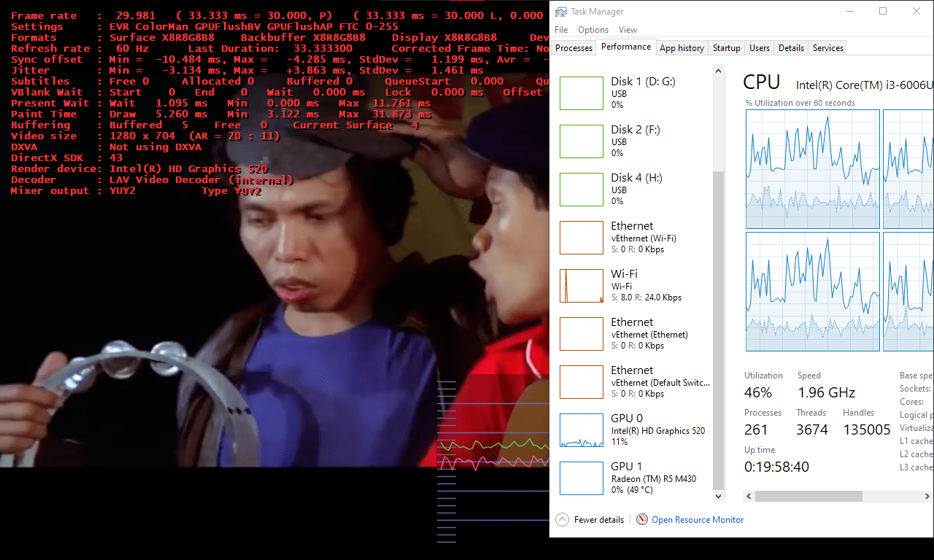Select the Disk 4 (H:) graph icon
This screenshot has width=934, height=560.
click(x=581, y=189)
